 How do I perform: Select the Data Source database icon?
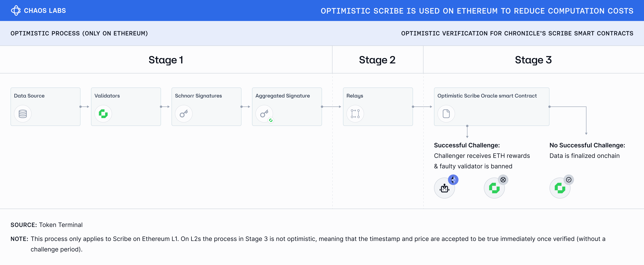coord(23,114)
